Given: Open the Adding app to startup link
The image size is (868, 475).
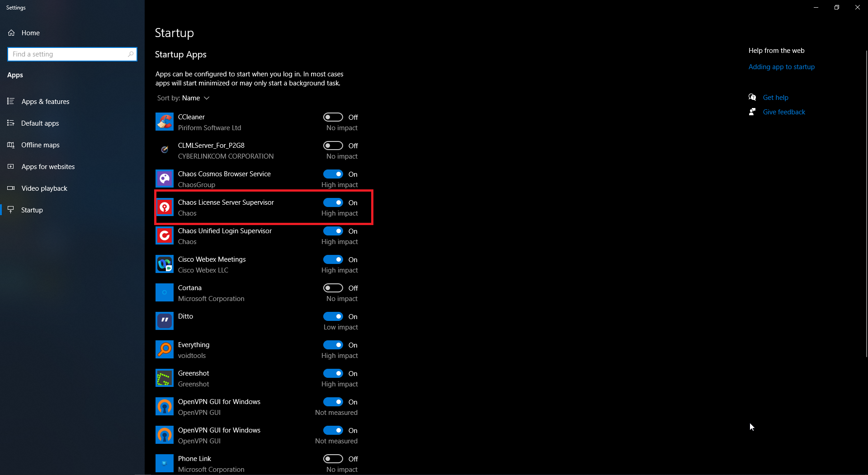Looking at the screenshot, I should pos(781,67).
